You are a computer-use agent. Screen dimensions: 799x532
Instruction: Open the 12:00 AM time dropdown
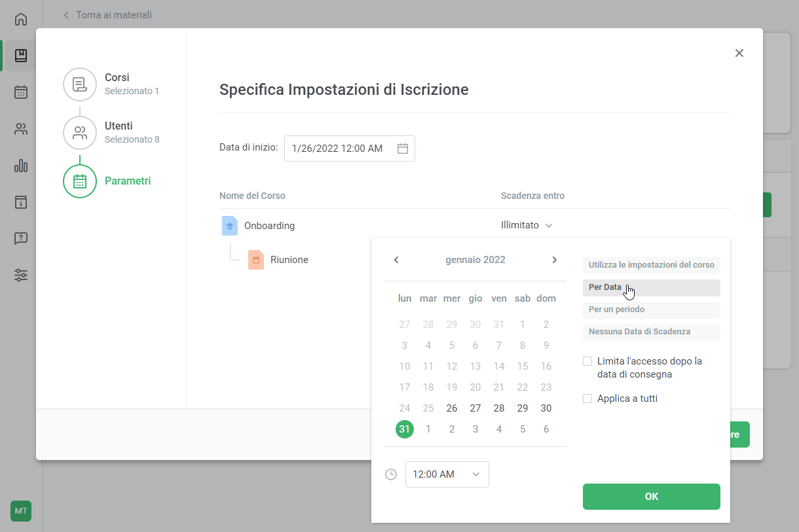coord(447,474)
